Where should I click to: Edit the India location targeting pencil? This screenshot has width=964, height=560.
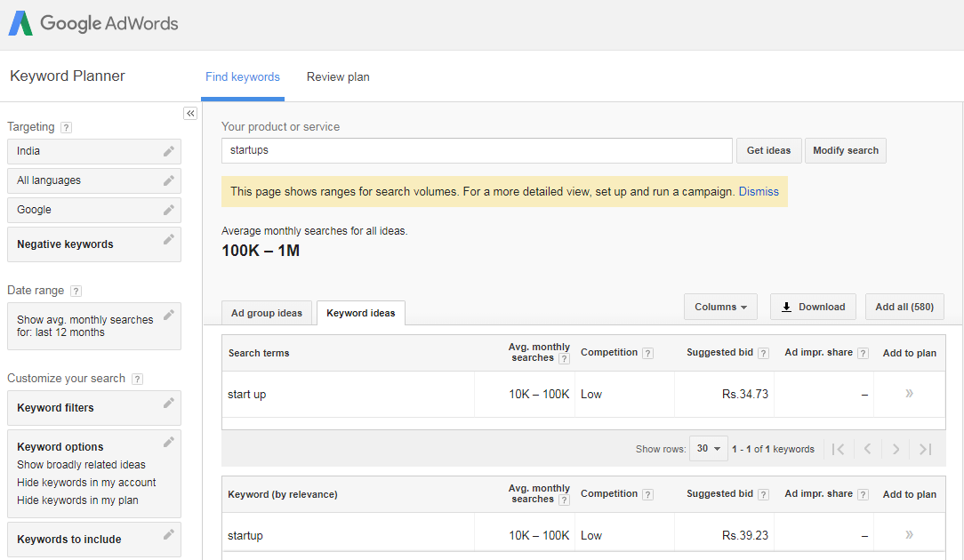[168, 151]
